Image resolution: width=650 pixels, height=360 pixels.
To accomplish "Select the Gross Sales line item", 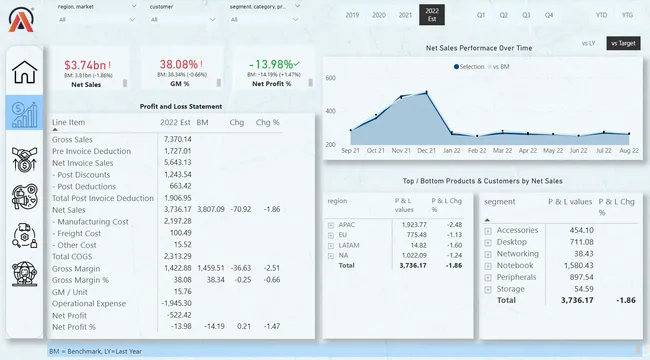I will pyautogui.click(x=72, y=139).
